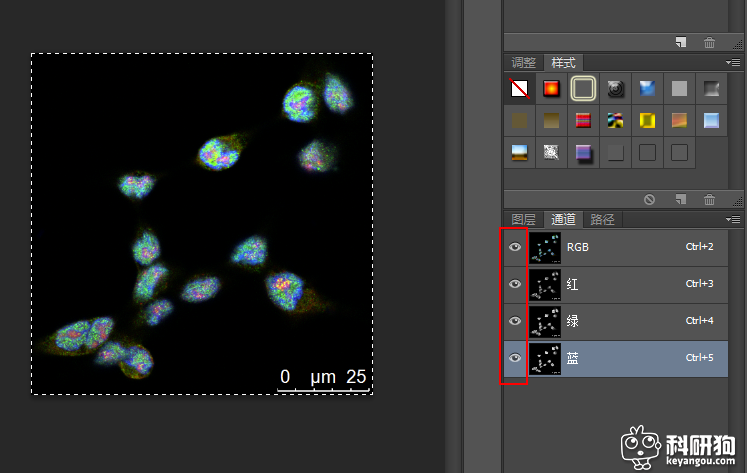Apply the red striped style preset

pos(583,121)
